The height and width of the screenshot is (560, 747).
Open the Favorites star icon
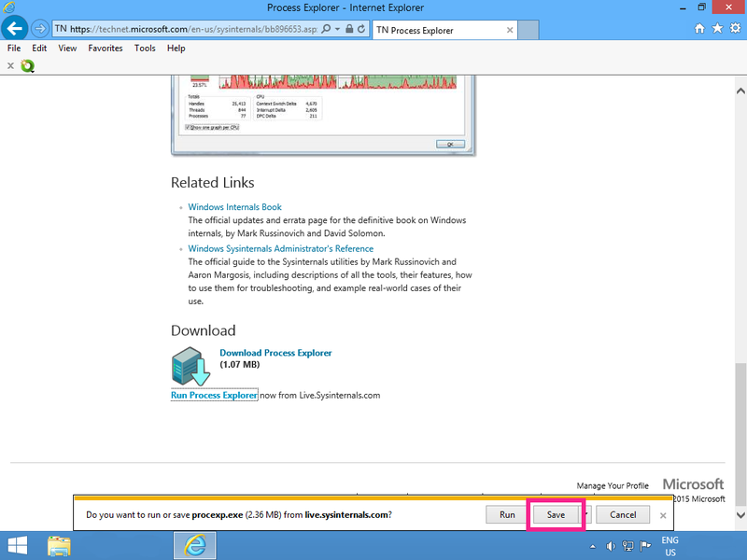pyautogui.click(x=717, y=29)
